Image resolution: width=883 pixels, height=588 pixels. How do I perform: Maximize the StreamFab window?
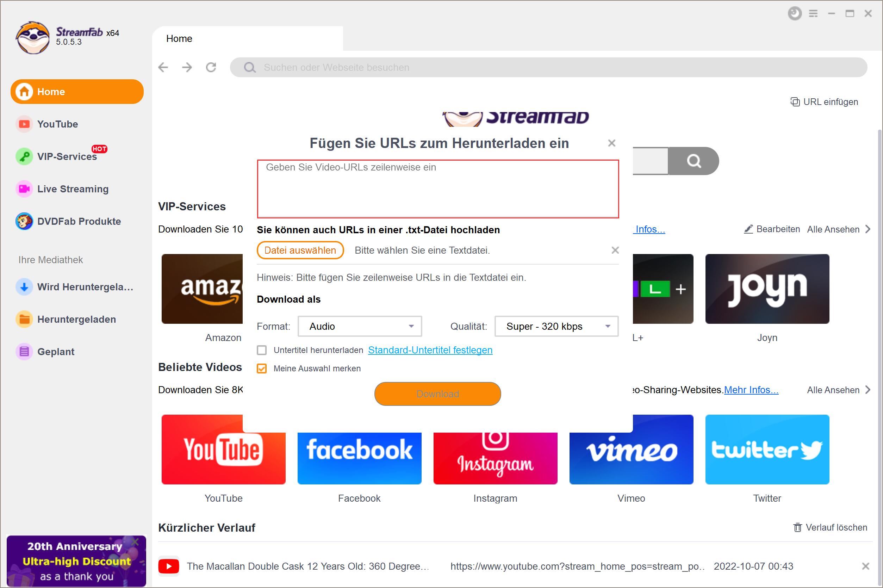coord(850,13)
